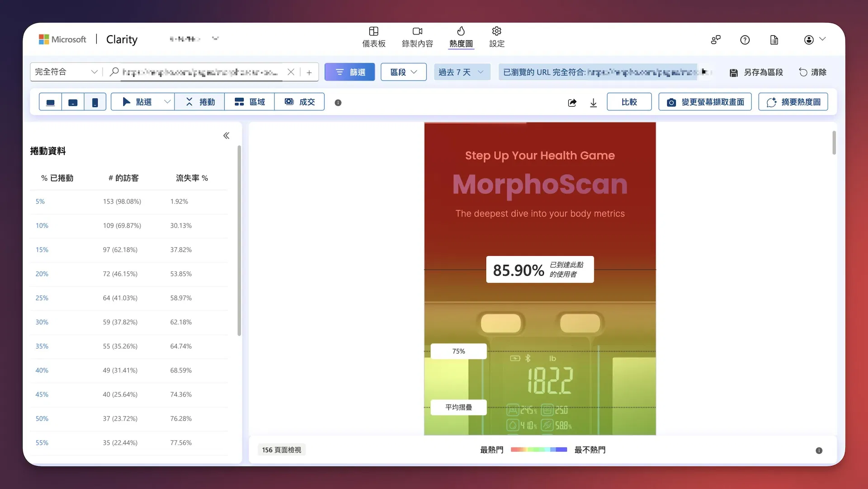
Task: Click the 15% scroll depth link
Action: click(x=42, y=250)
